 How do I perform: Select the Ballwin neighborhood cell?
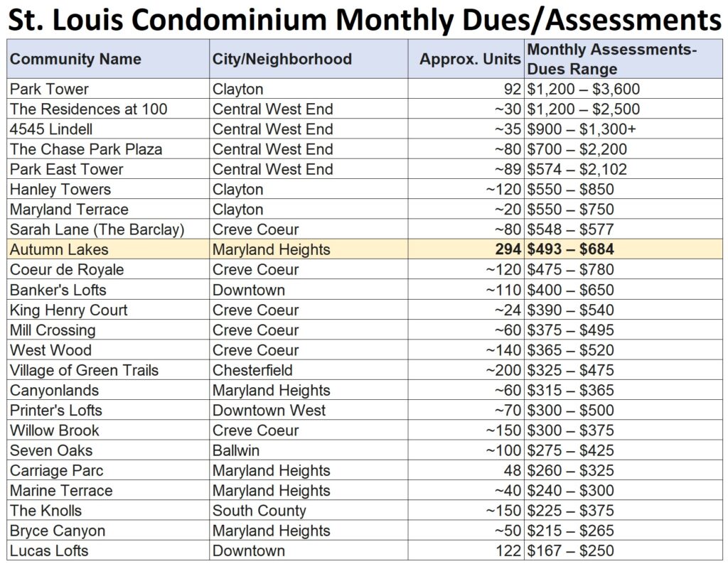coord(236,450)
